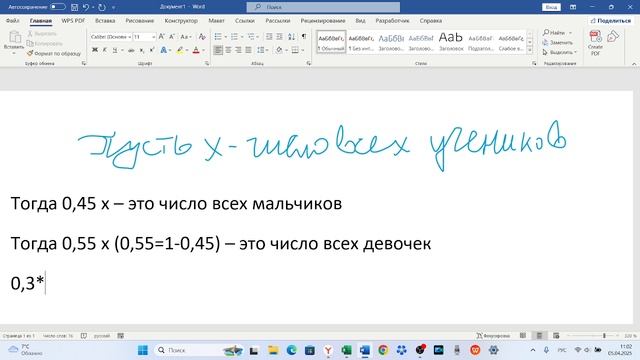Align text to the right
The height and width of the screenshot is (360, 640).
238,50
